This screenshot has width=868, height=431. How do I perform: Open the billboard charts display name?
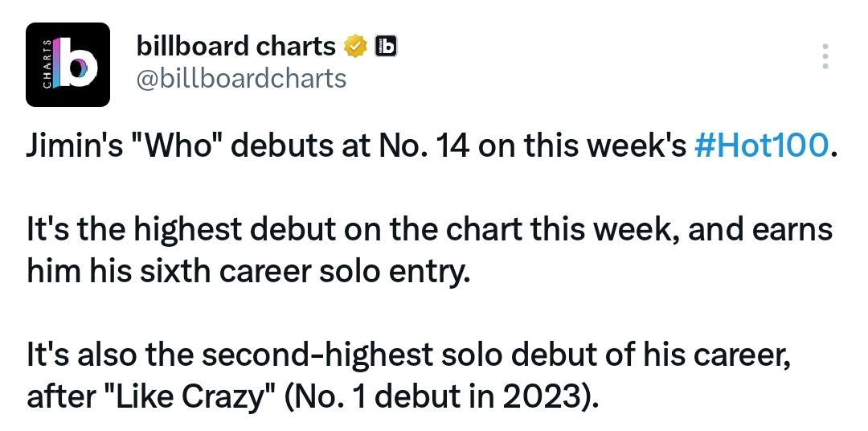tap(235, 46)
